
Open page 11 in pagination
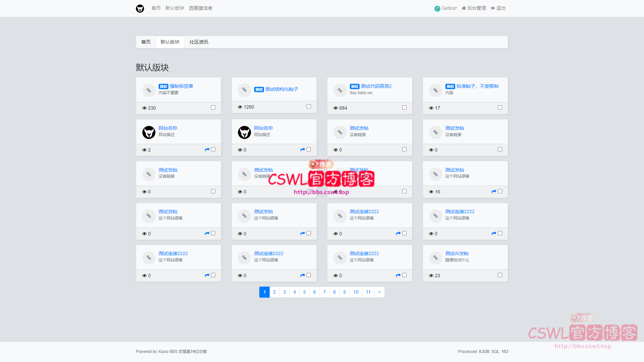(368, 292)
